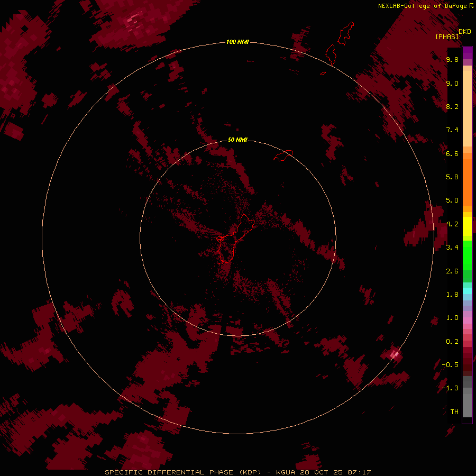This screenshot has height=476, width=476.
Task: Click the 8.2 value on color scale
Action: tap(452, 106)
